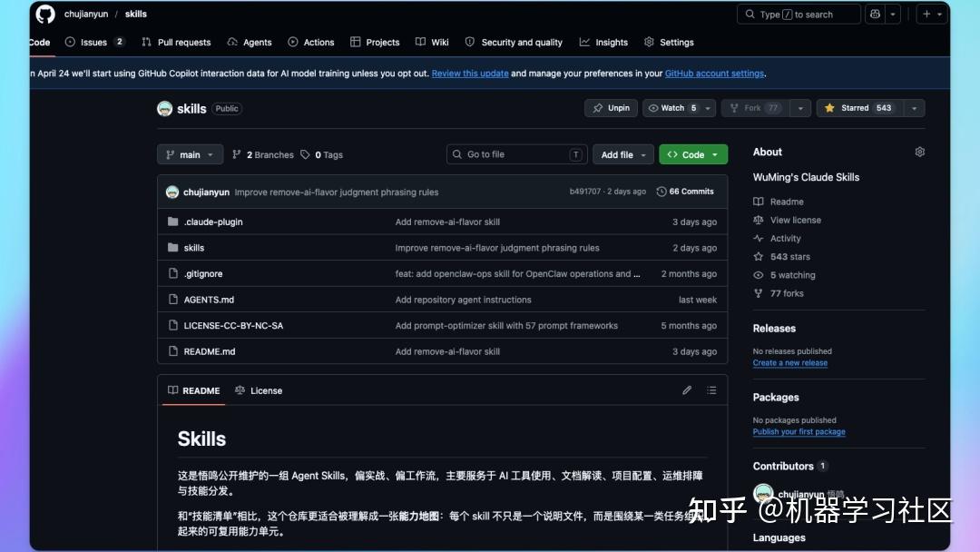Open commit hash b491707
The height and width of the screenshot is (552, 980).
point(585,192)
